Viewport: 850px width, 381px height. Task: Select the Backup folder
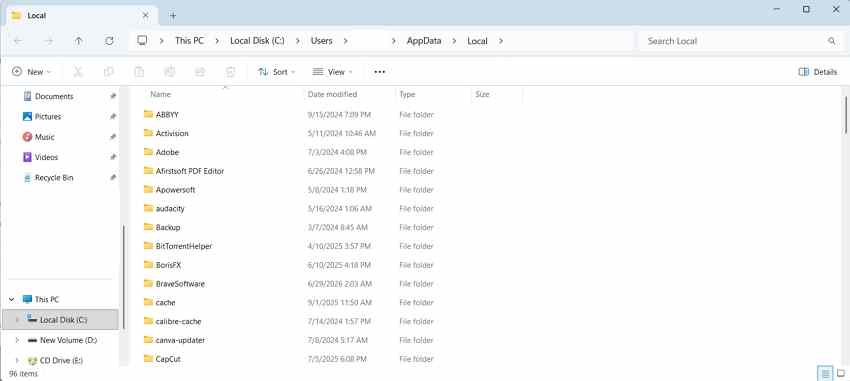(x=168, y=228)
